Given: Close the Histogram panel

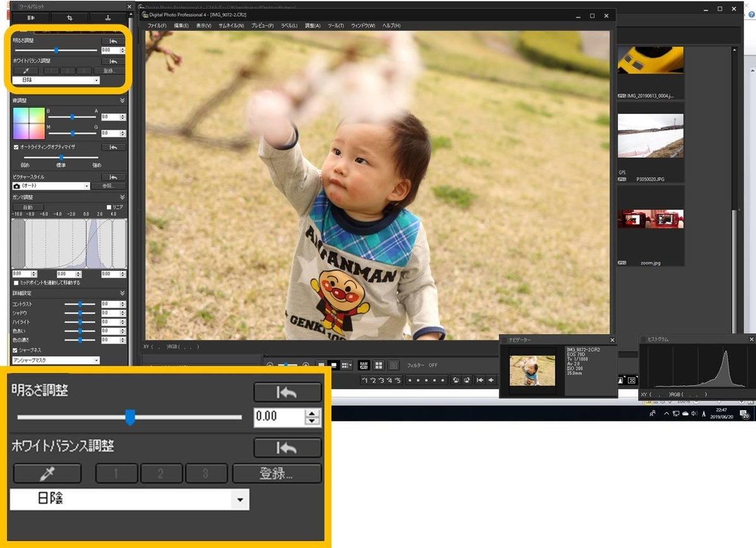Looking at the screenshot, I should [751, 339].
